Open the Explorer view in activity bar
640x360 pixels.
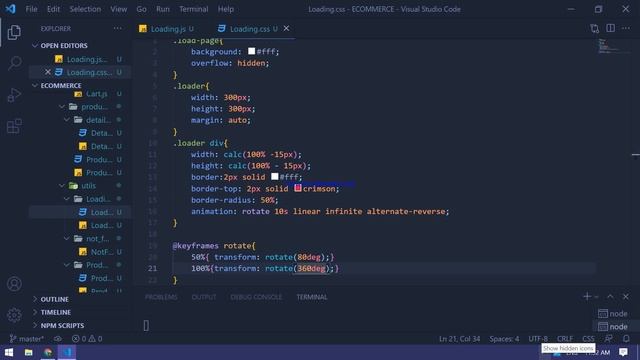(14, 32)
